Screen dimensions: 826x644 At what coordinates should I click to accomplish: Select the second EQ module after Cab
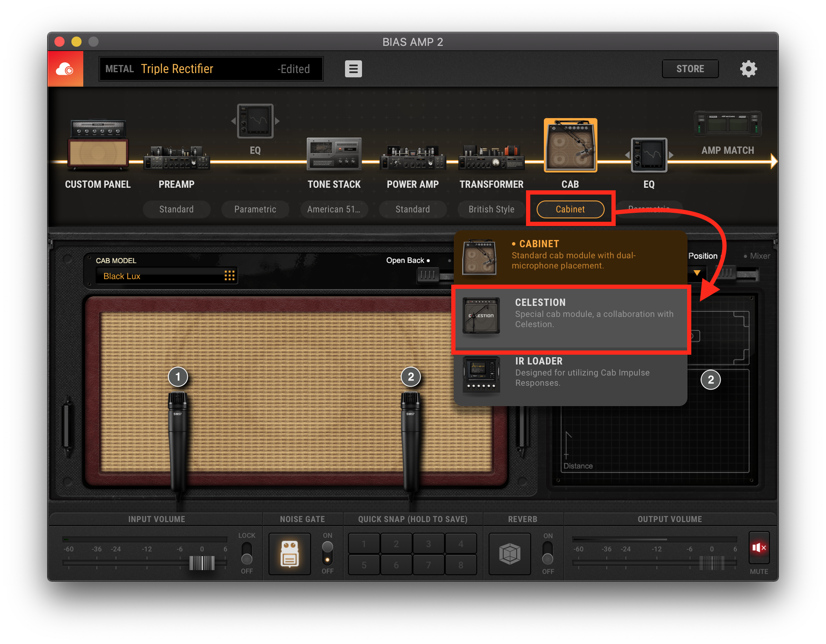(649, 155)
